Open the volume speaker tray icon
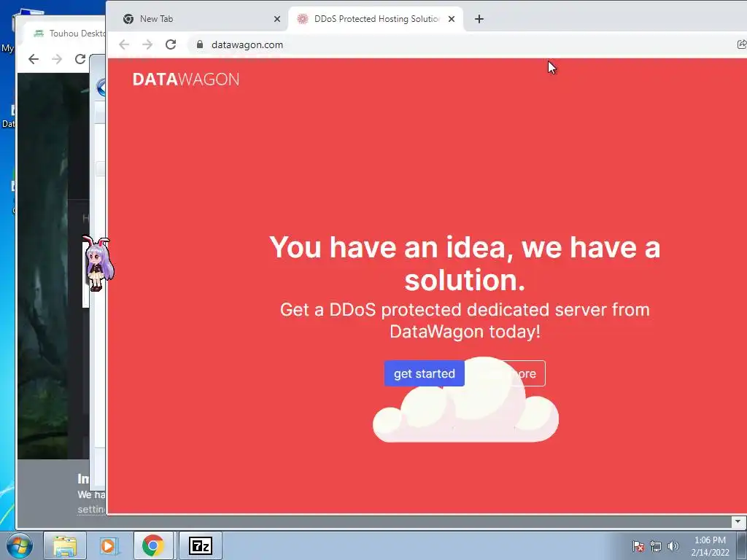The image size is (747, 560). [673, 546]
